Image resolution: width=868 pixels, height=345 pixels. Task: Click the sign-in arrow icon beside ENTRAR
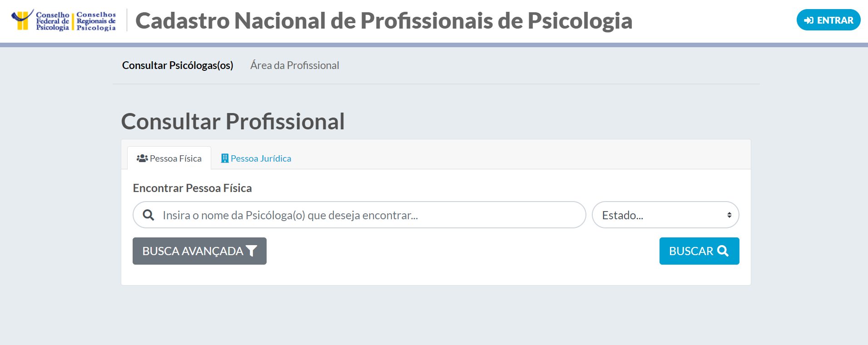click(808, 20)
